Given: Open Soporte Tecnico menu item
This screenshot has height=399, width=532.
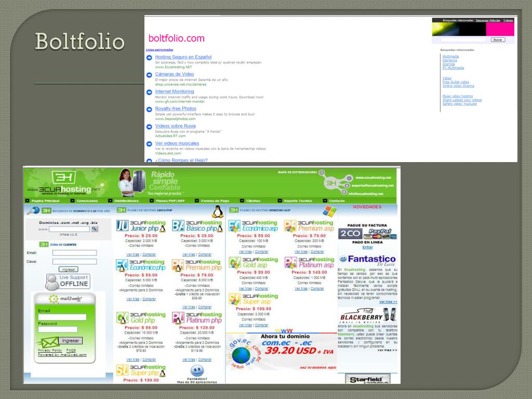Looking at the screenshot, I should pos(298,201).
